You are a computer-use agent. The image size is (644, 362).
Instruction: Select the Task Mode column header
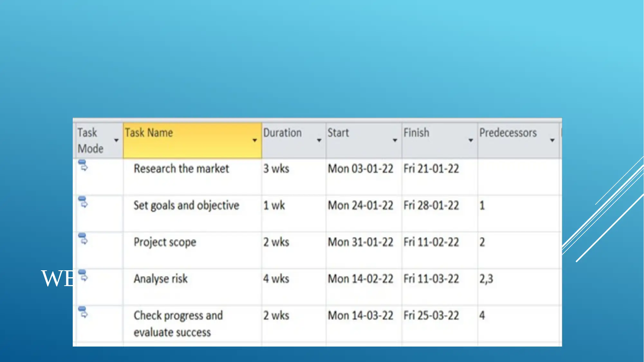(99, 140)
